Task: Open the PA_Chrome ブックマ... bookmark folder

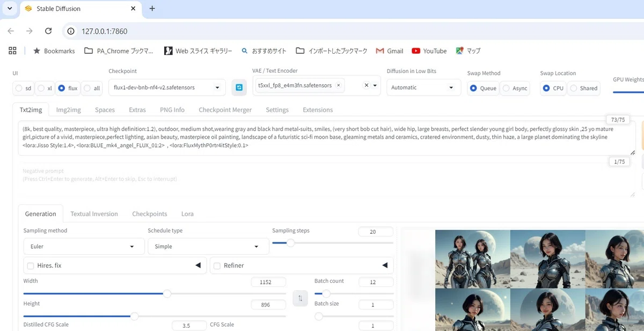Action: (x=119, y=51)
